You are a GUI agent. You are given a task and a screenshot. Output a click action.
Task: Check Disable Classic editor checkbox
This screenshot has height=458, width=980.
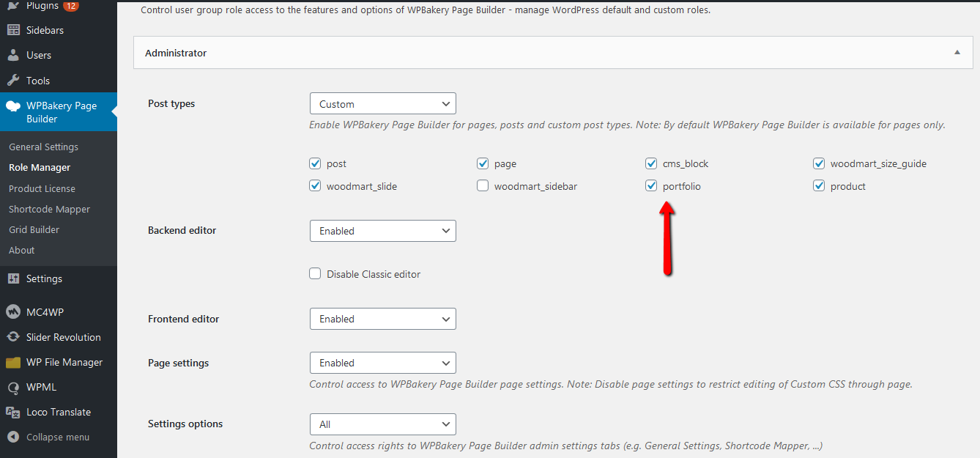(315, 273)
